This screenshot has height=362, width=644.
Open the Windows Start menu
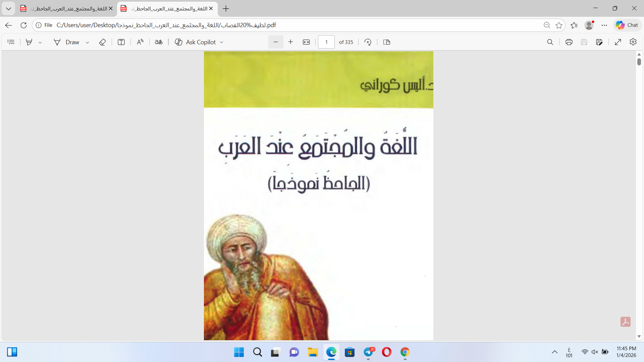239,352
